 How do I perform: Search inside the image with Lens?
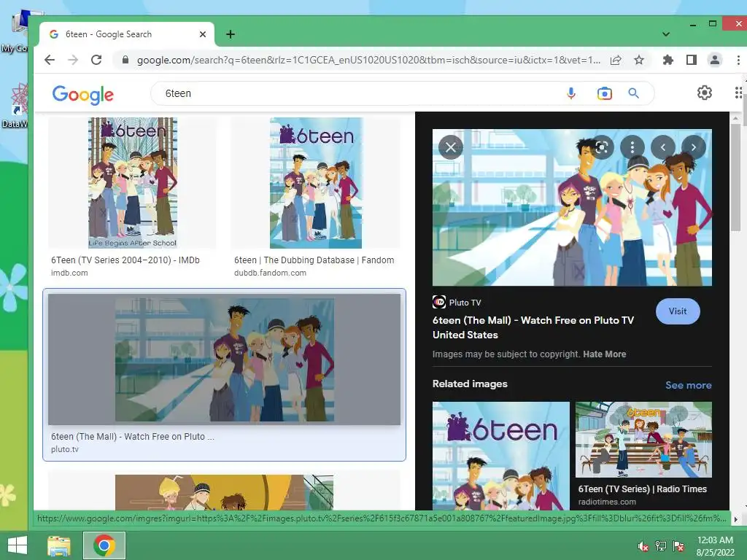tap(602, 147)
